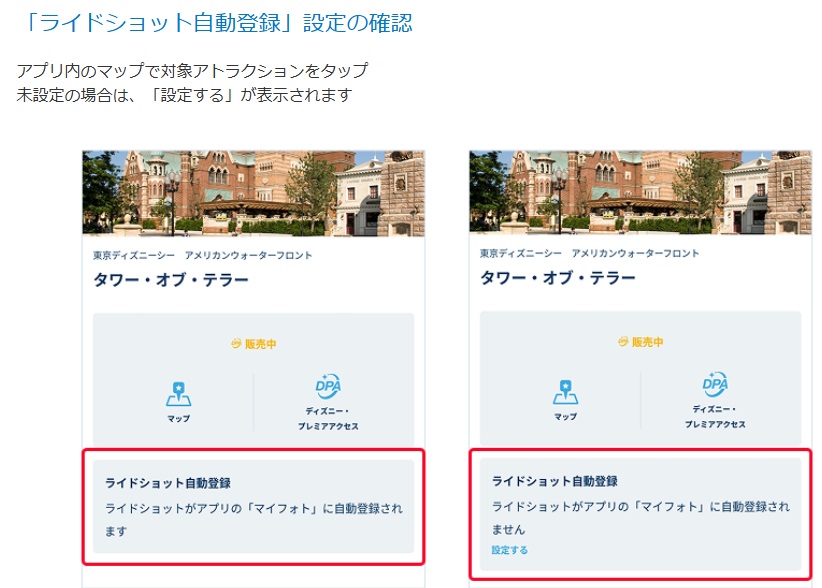Click the 「ライドショット自動登録」設定の確認 heading
822x588 pixels.
click(x=215, y=22)
